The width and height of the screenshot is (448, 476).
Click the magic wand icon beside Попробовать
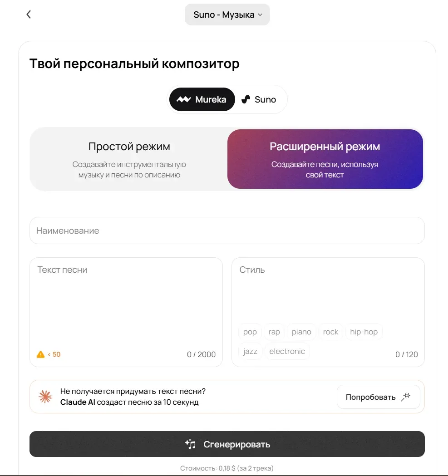(406, 397)
